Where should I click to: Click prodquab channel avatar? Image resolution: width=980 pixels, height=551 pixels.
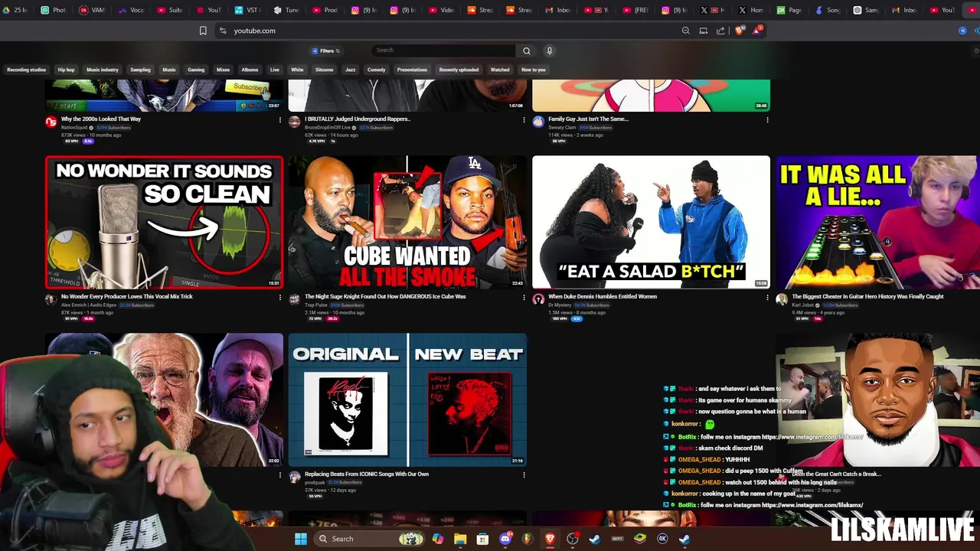(x=295, y=478)
